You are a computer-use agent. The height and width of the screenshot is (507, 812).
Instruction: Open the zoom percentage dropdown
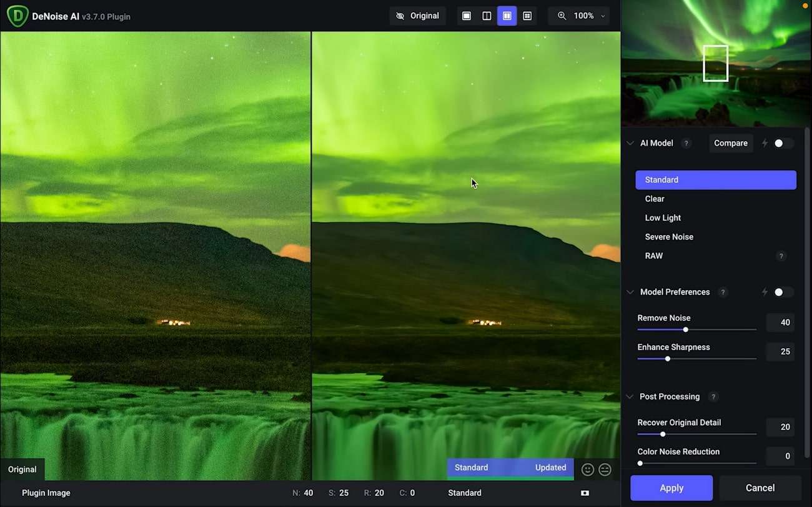[602, 16]
